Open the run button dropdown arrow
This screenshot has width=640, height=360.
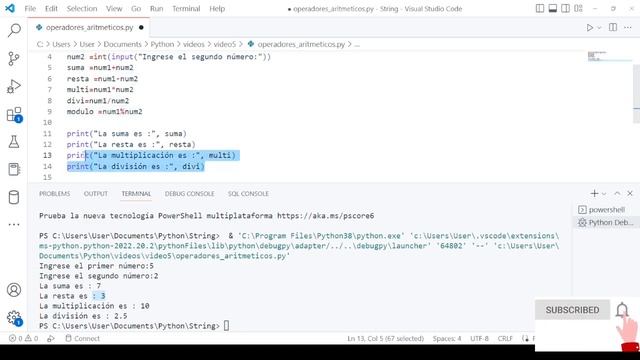(599, 28)
